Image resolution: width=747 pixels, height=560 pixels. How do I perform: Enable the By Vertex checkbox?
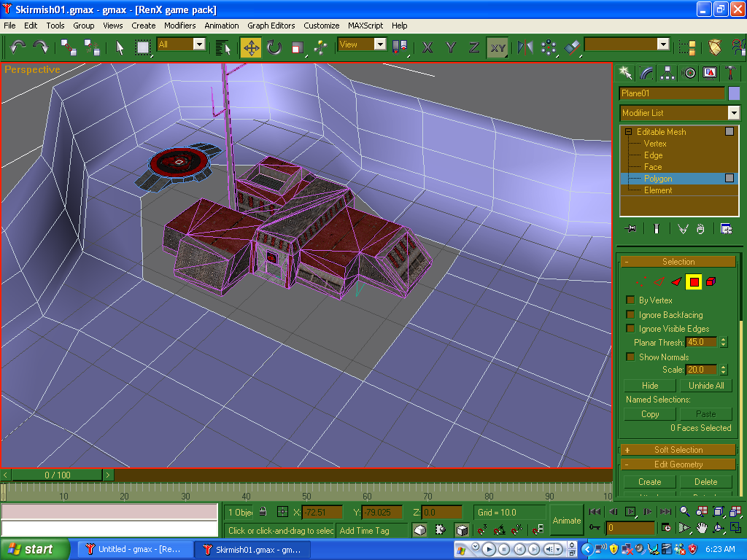click(631, 300)
